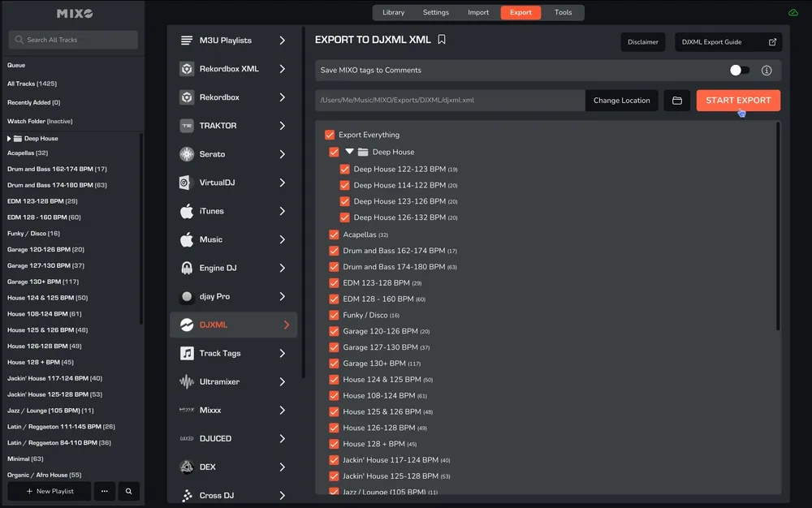
Task: Click the Change Location button
Action: point(621,101)
